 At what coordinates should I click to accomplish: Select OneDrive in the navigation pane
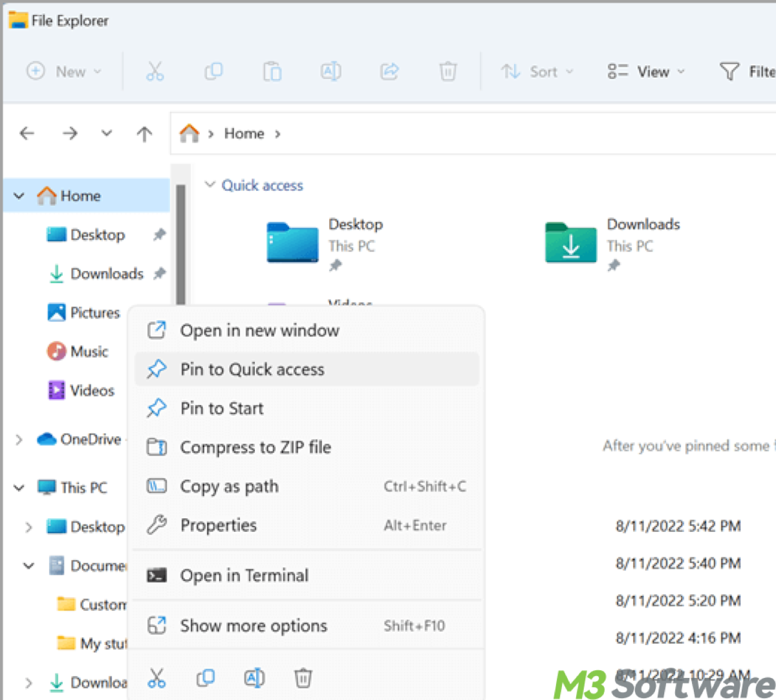(x=80, y=439)
